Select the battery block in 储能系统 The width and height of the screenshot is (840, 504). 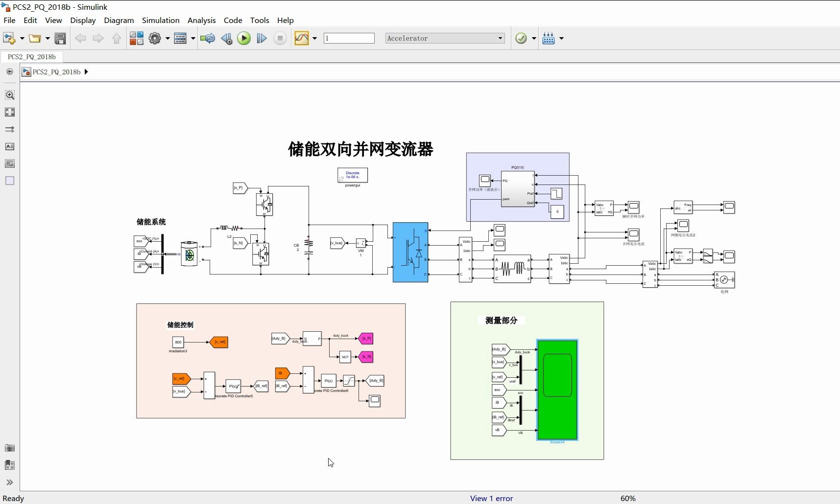(x=189, y=253)
